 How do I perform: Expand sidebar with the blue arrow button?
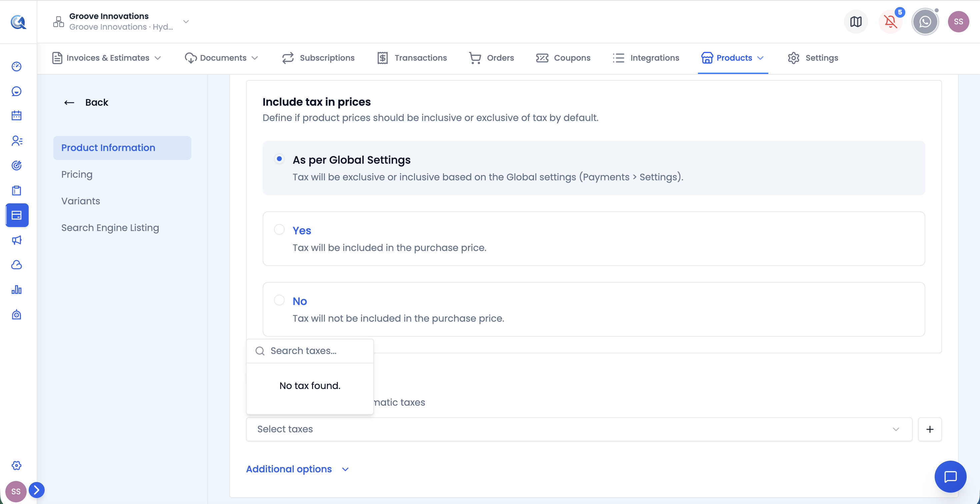pyautogui.click(x=37, y=490)
